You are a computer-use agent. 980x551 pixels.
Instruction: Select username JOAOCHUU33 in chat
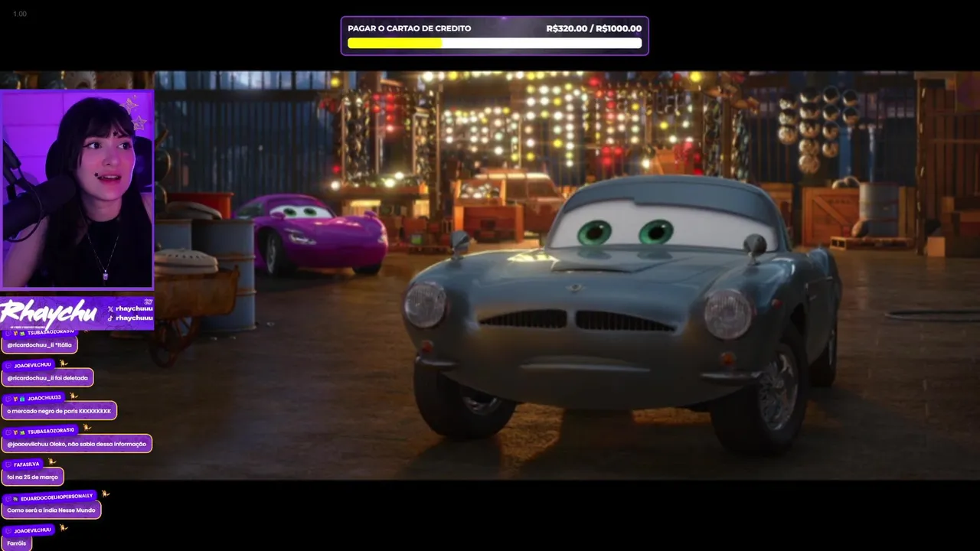(x=44, y=398)
